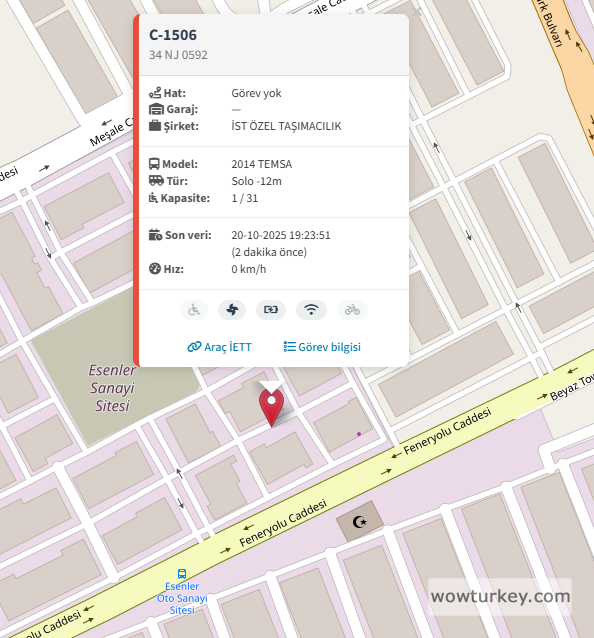This screenshot has height=638, width=594.
Task: Open the Araç İETT link
Action: (219, 347)
